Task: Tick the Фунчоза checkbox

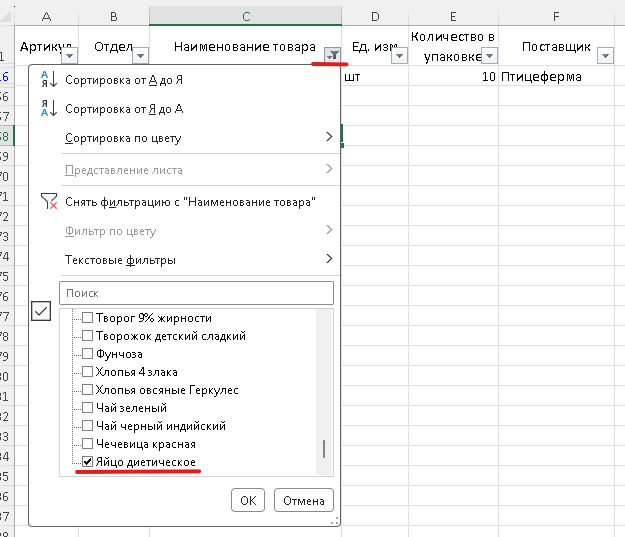Action: [88, 354]
